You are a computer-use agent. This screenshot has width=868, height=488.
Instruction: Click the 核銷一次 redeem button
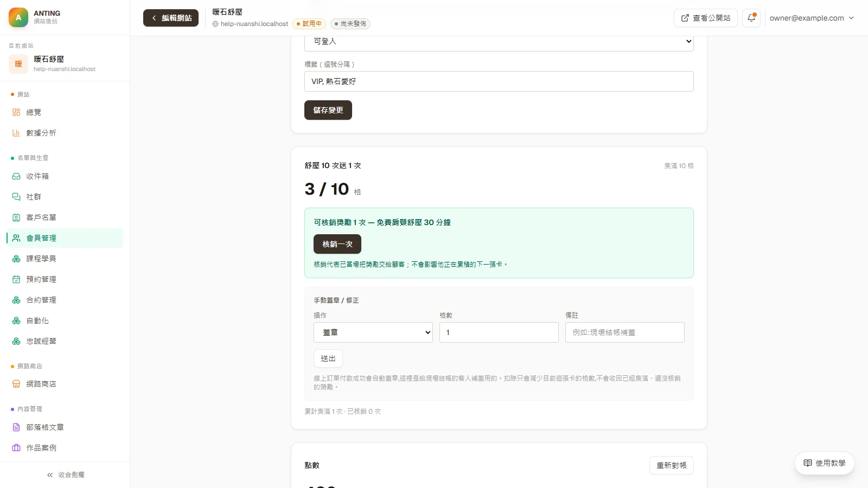tap(337, 244)
